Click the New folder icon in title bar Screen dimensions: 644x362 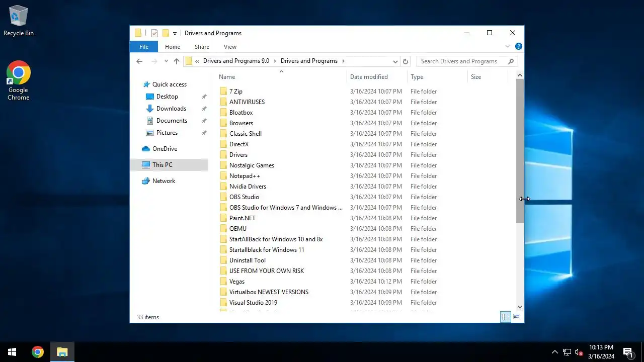point(165,33)
